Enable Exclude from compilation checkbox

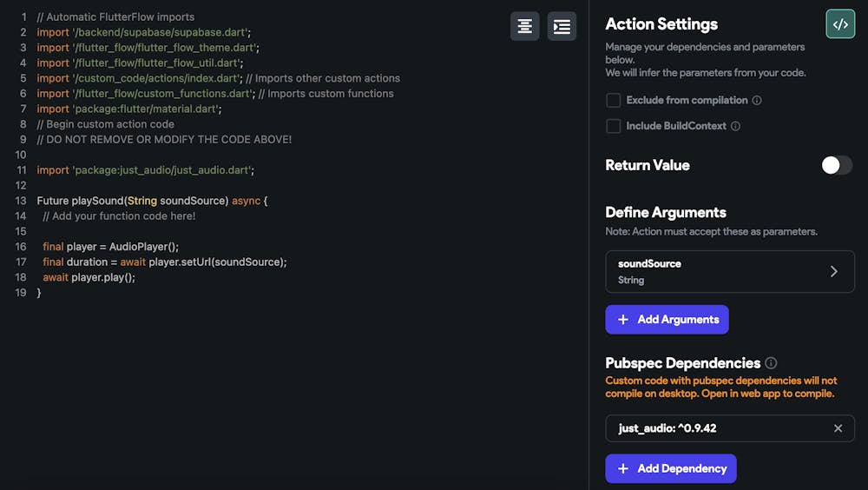(x=614, y=101)
